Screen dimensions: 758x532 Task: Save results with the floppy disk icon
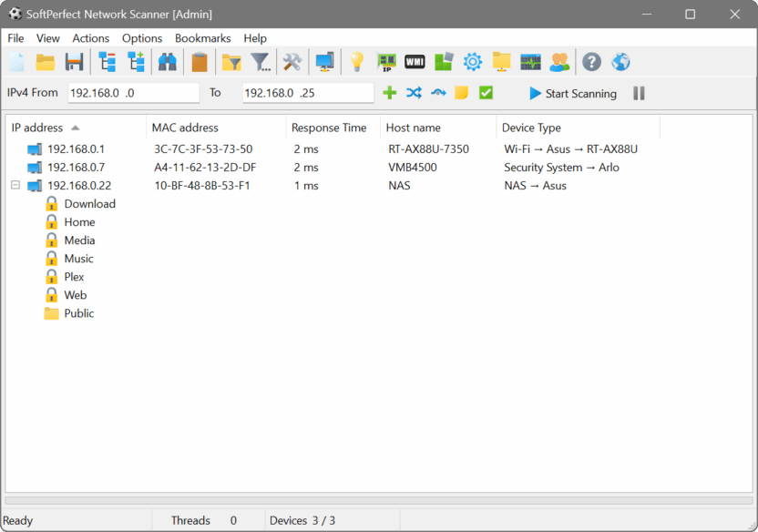(x=75, y=62)
